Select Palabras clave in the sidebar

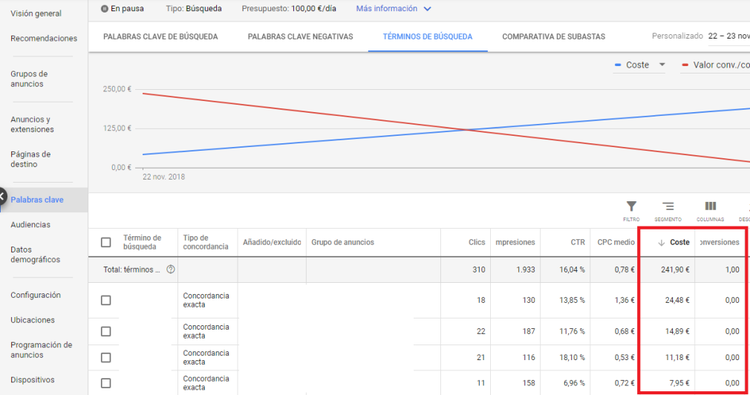tap(37, 200)
